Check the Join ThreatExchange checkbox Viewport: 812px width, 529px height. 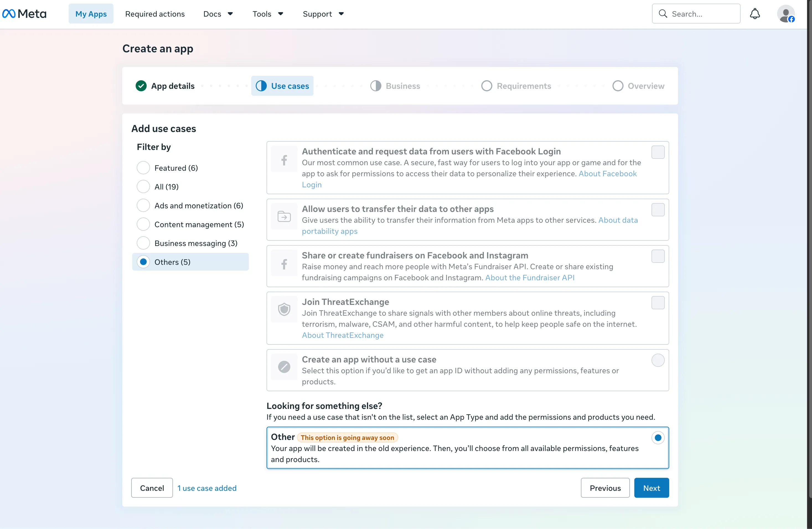(x=658, y=302)
